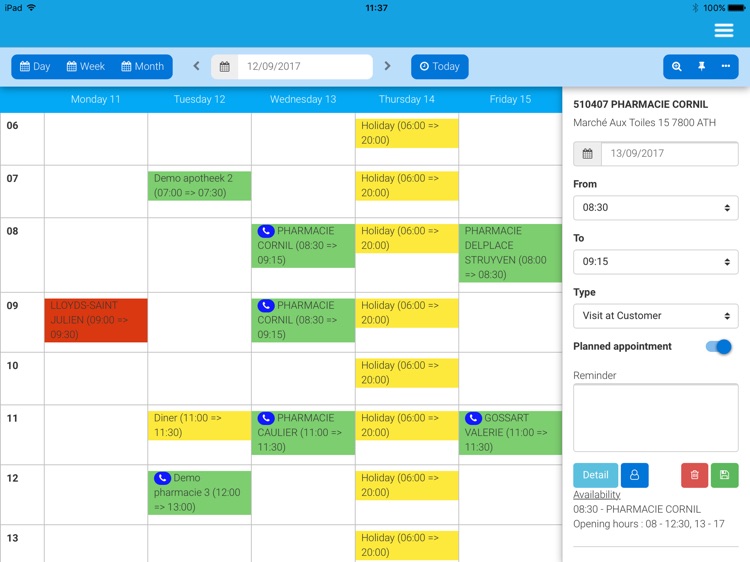Click the 13/09/2017 appointment date field
The width and height of the screenshot is (750, 562).
670,154
